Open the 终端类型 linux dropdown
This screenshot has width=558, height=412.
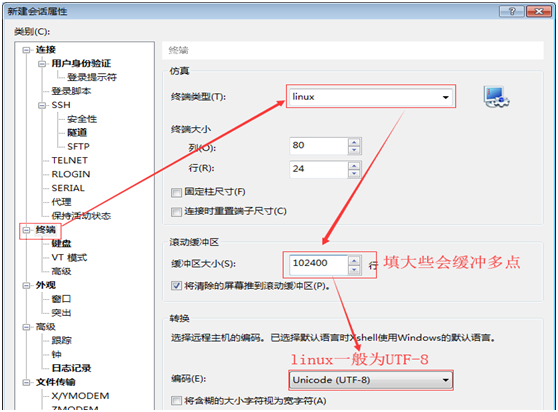coord(370,97)
